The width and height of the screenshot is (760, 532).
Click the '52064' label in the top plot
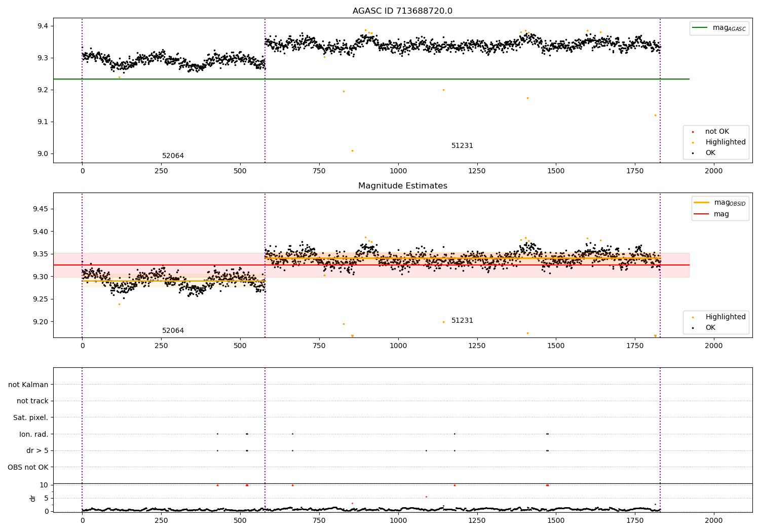point(173,156)
